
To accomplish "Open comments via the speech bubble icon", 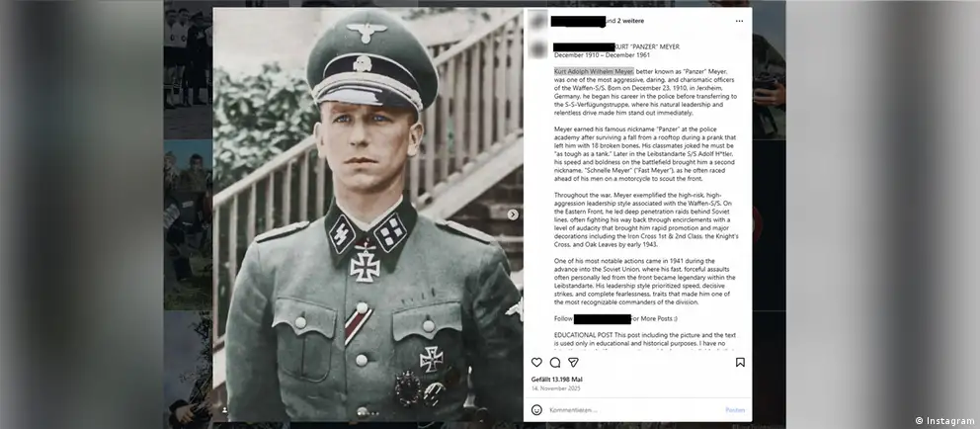I will tap(555, 363).
